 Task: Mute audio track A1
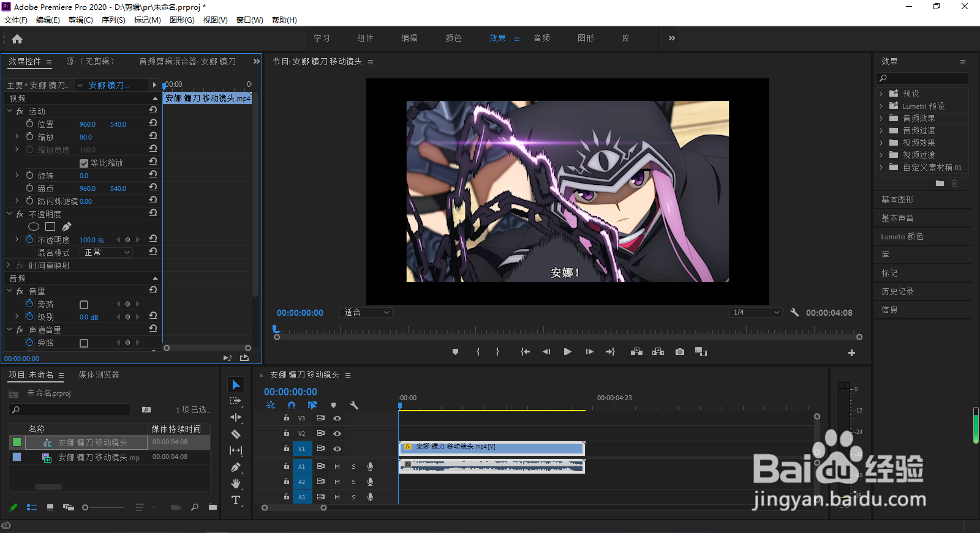pos(337,466)
